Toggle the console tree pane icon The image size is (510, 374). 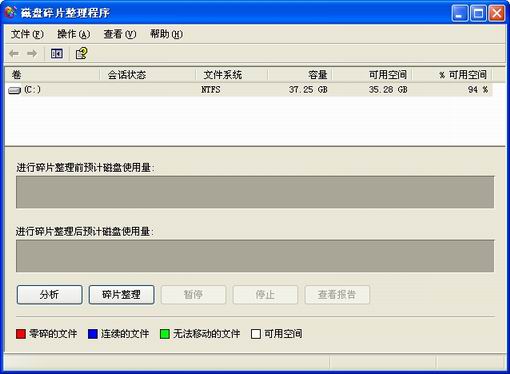pos(57,54)
